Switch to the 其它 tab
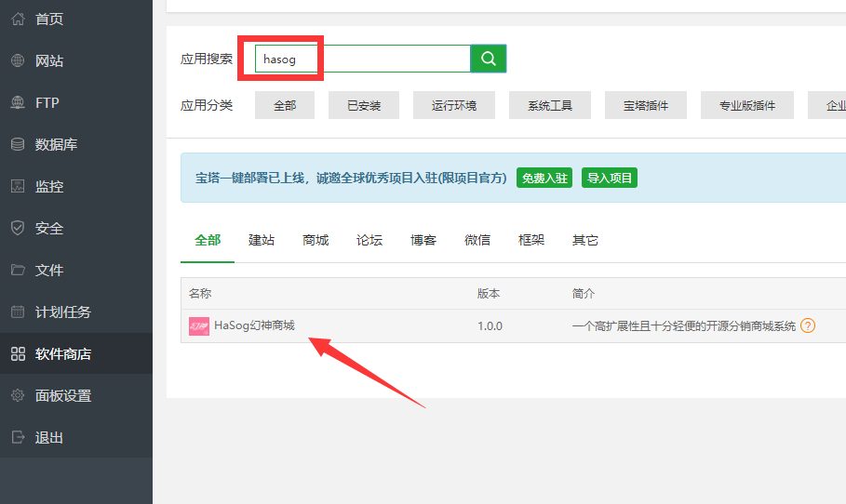This screenshot has width=846, height=504. click(x=585, y=240)
